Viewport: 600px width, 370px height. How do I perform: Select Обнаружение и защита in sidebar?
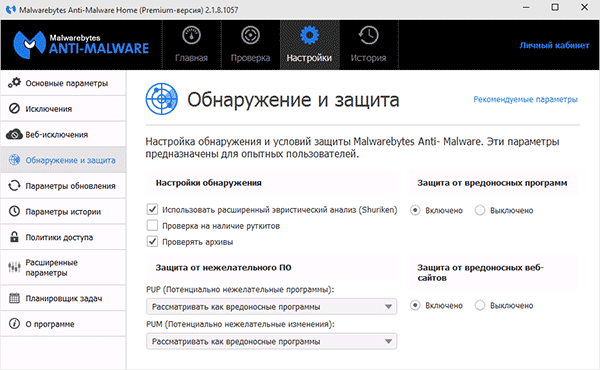pyautogui.click(x=63, y=160)
